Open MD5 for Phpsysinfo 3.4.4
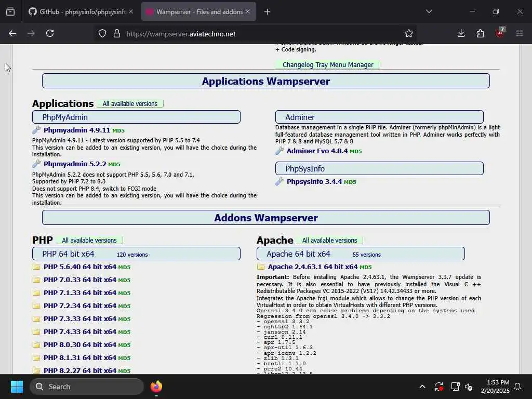Screen dimensions: 532x399 tap(350, 182)
